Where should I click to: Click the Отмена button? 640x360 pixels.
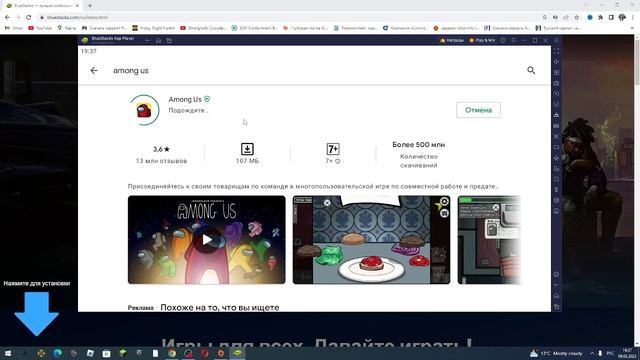coord(478,110)
